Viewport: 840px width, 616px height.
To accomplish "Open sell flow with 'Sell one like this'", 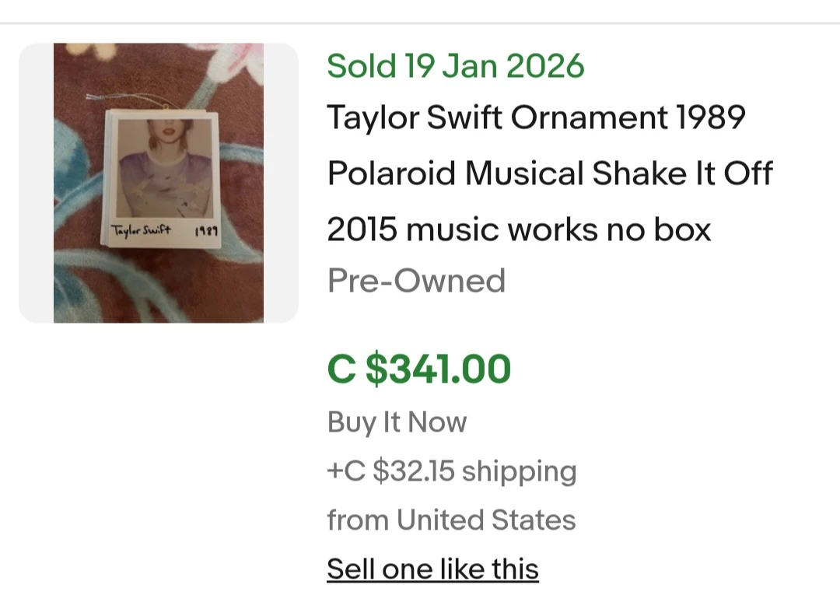I will point(432,569).
